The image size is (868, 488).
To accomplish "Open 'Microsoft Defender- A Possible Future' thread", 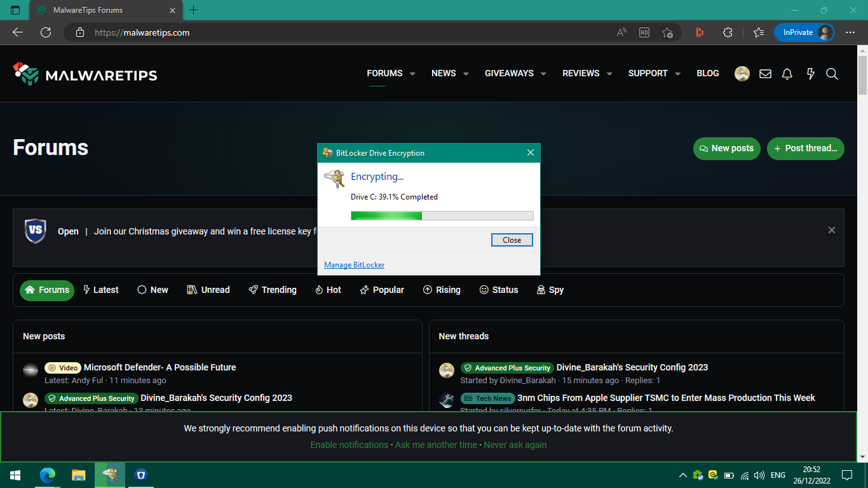I will tap(160, 367).
